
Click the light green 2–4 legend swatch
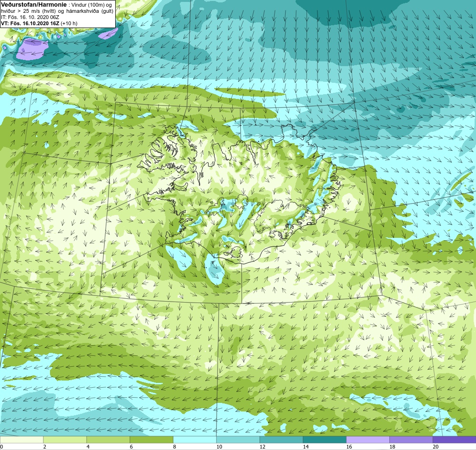[x=65, y=440]
